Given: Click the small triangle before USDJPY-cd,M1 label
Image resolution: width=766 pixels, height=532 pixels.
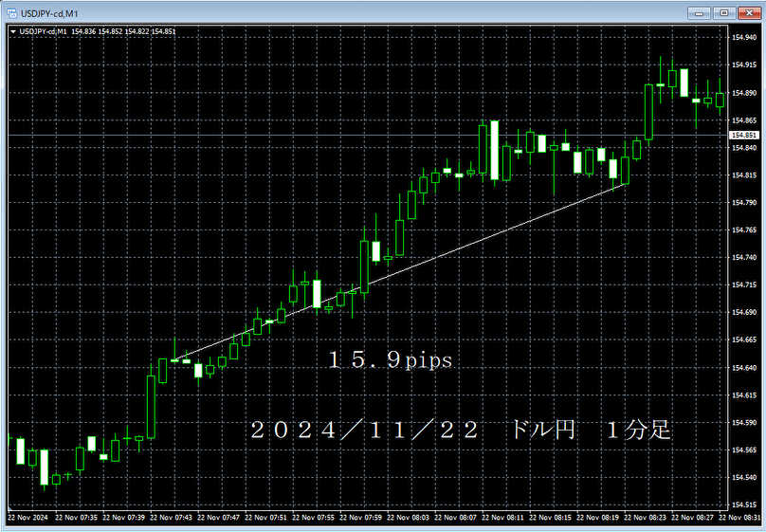Looking at the screenshot, I should [x=12, y=31].
